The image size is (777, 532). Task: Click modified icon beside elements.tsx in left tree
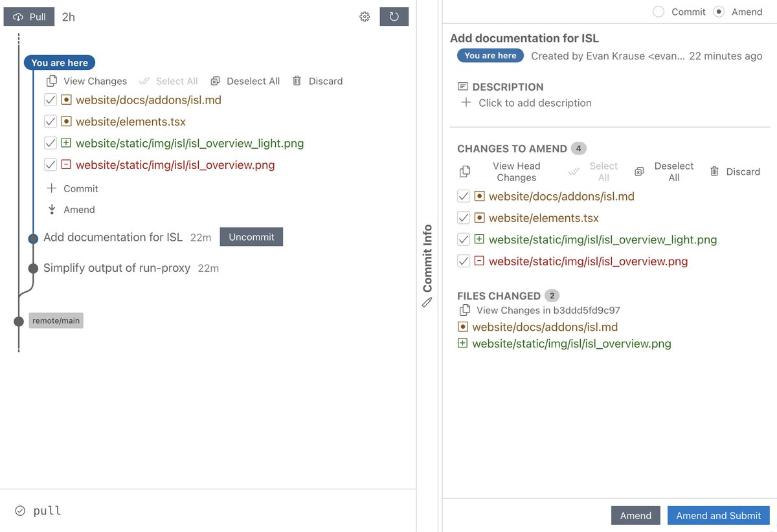(x=66, y=122)
